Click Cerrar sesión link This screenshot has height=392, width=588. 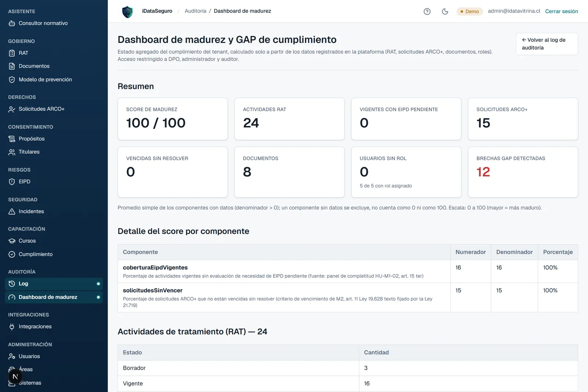[x=561, y=11]
